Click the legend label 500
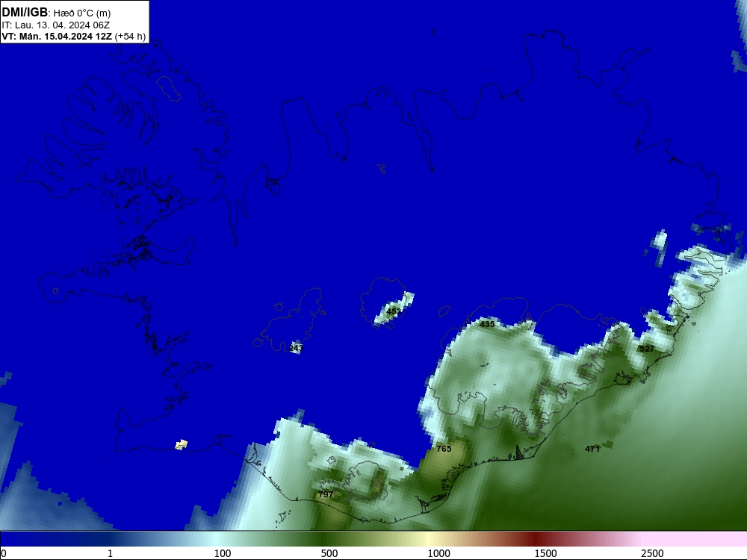 tap(329, 553)
